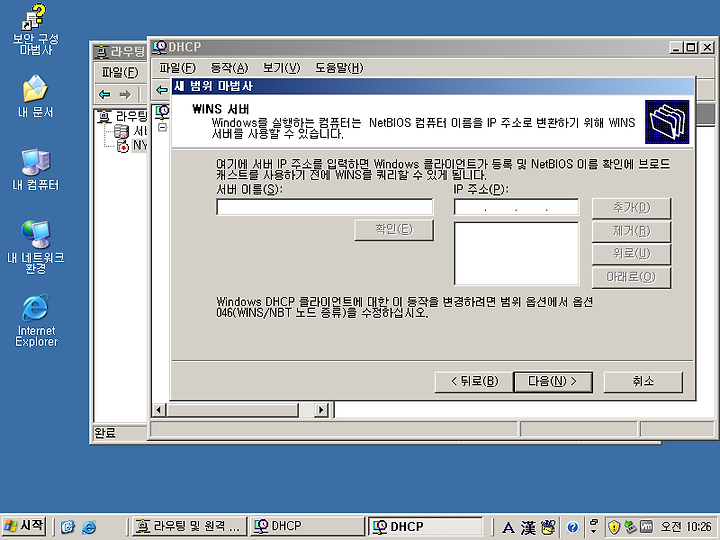Click back arrow in DHCP toolbar

161,90
